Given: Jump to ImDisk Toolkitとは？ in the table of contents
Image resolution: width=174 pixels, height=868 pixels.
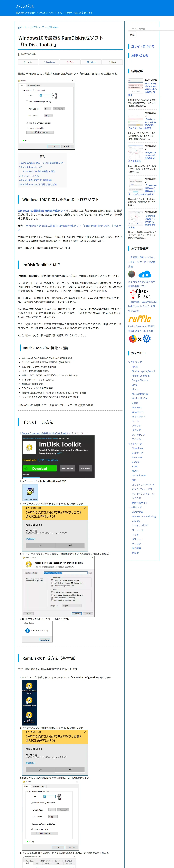Looking at the screenshot, I should click(x=31, y=167).
